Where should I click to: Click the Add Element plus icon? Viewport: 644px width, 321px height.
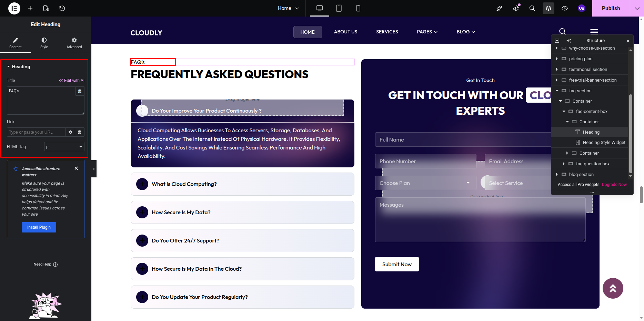click(x=30, y=8)
